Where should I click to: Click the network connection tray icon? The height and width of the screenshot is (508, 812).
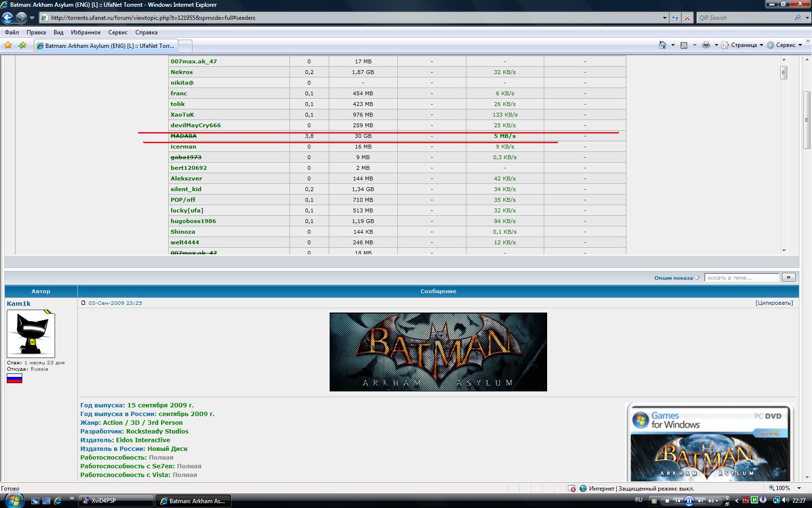(x=776, y=500)
